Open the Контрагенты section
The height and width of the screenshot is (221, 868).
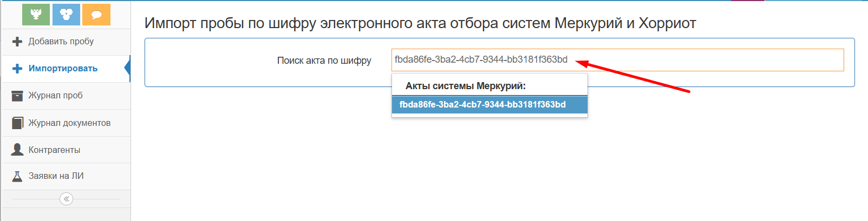pyautogui.click(x=54, y=150)
